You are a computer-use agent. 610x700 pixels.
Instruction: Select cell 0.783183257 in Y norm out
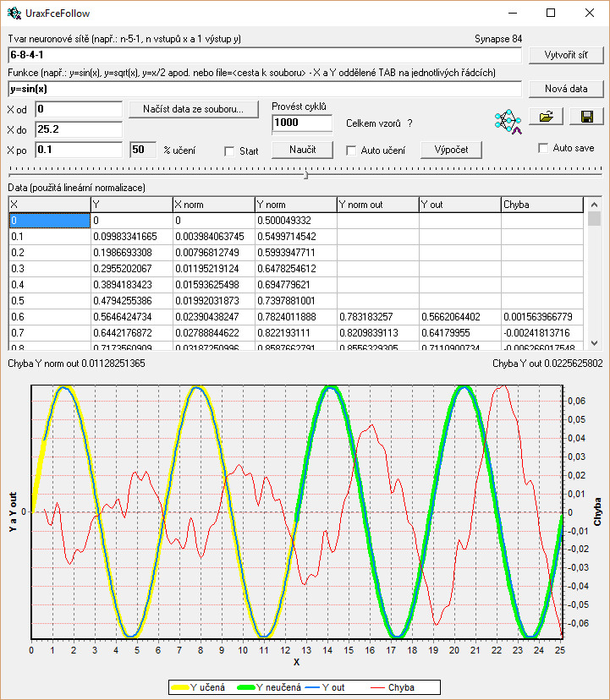pos(378,317)
